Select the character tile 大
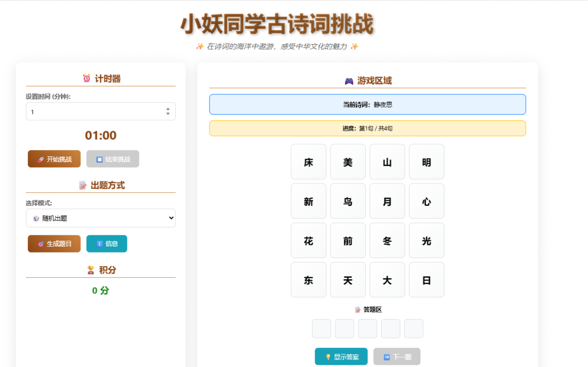The image size is (588, 367). click(388, 280)
